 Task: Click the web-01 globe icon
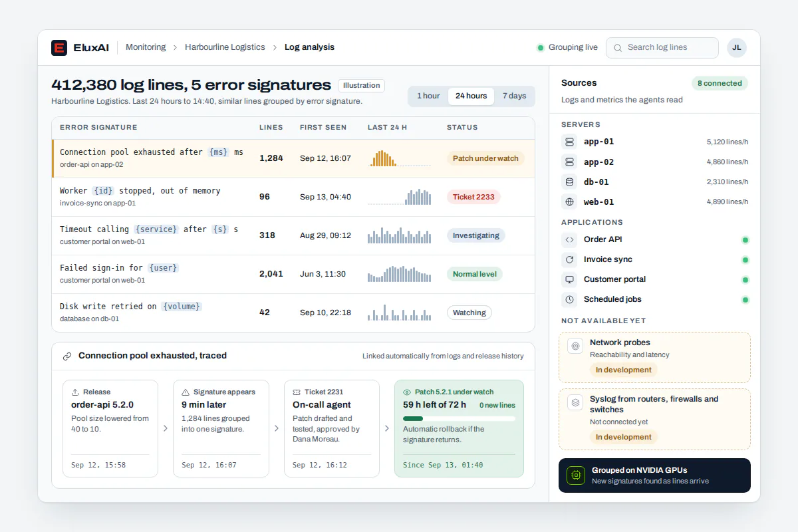pyautogui.click(x=569, y=201)
